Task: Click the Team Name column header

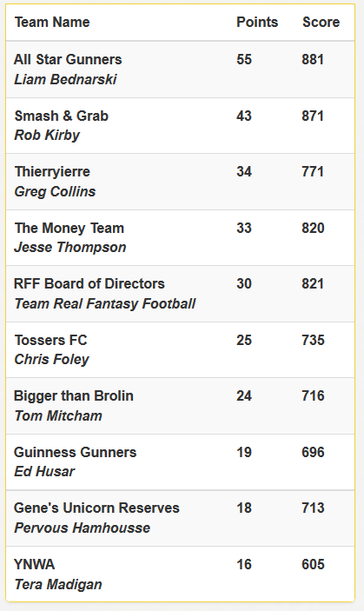Action: (x=52, y=23)
